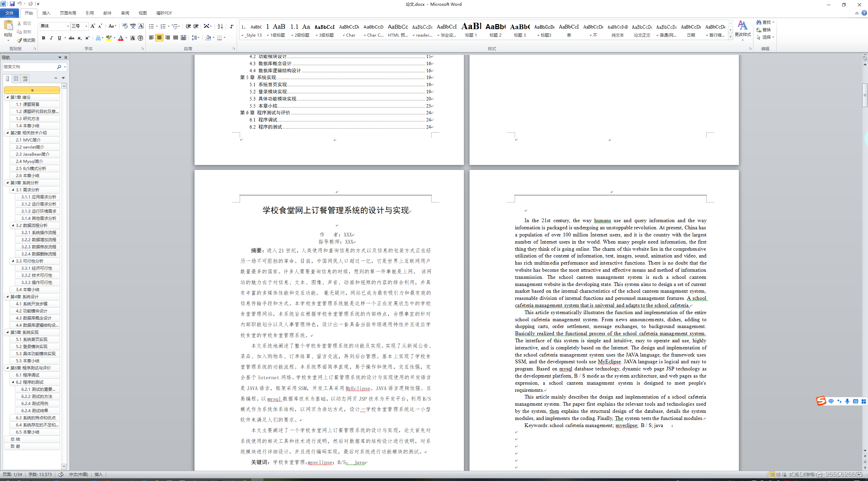Click the document vertical scrollbar thumb
This screenshot has height=481, width=868.
point(865,95)
